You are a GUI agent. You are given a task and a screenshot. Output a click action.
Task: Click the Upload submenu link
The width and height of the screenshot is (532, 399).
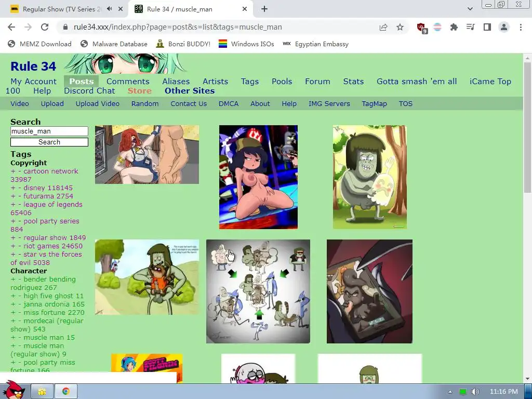[x=52, y=104]
